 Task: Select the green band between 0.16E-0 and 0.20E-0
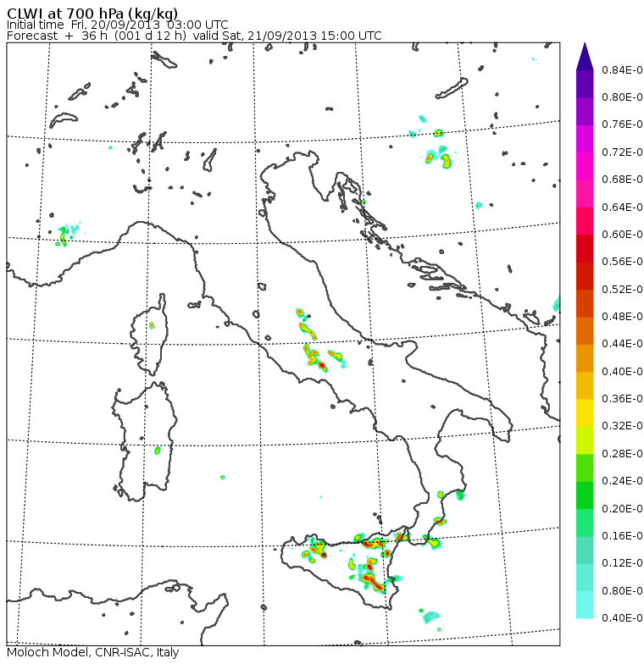(x=585, y=523)
